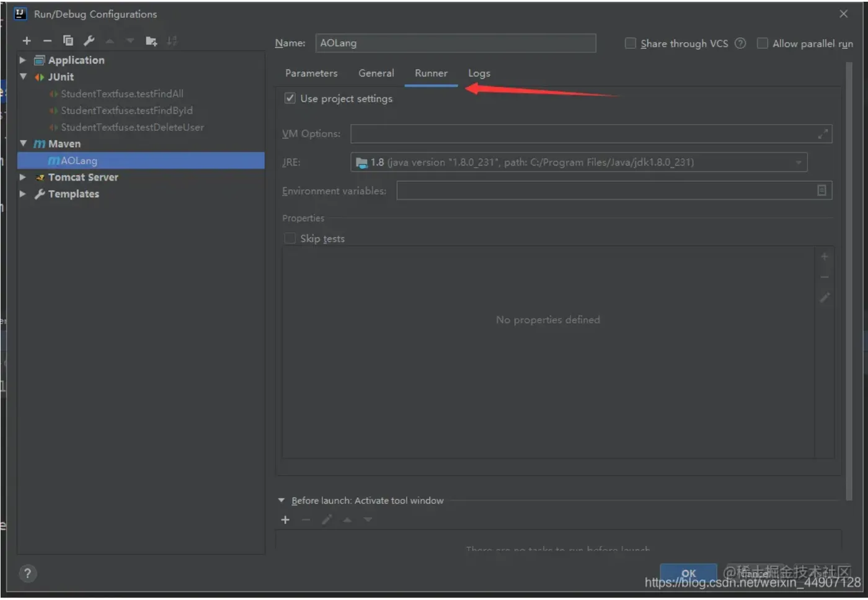Select the Templates tree item label
The image size is (868, 600).
click(x=74, y=194)
